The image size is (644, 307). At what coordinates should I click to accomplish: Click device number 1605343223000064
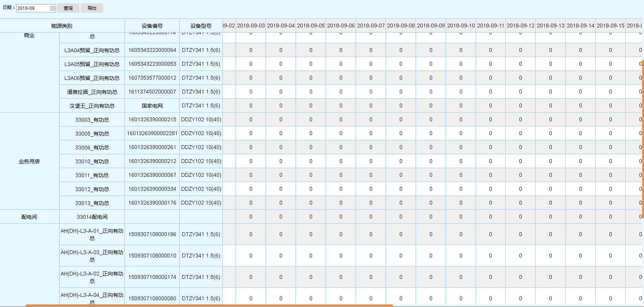point(152,50)
